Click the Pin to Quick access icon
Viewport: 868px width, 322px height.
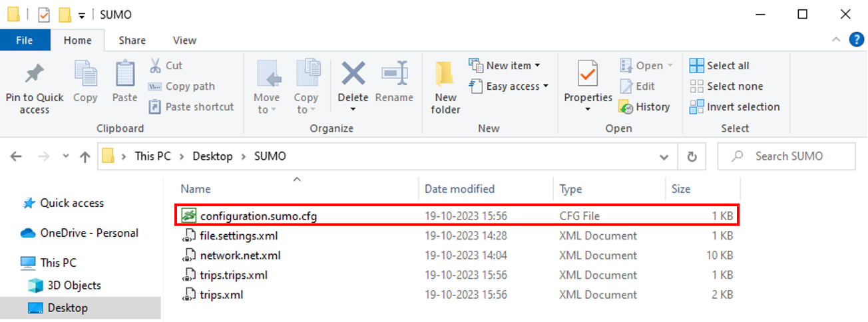[x=34, y=74]
